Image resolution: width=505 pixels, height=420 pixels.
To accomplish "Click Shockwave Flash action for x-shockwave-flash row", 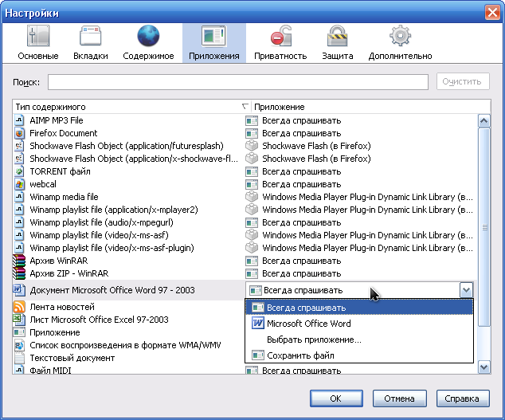I will (316, 159).
